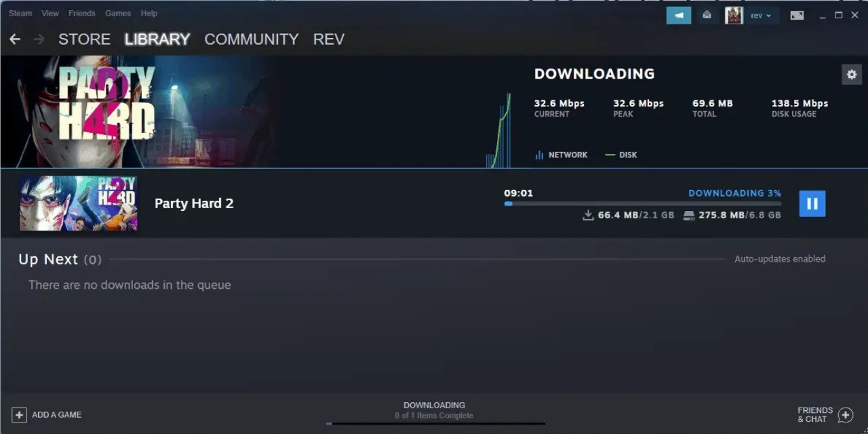Go to the LIBRARY tab
868x434 pixels.
coord(157,39)
